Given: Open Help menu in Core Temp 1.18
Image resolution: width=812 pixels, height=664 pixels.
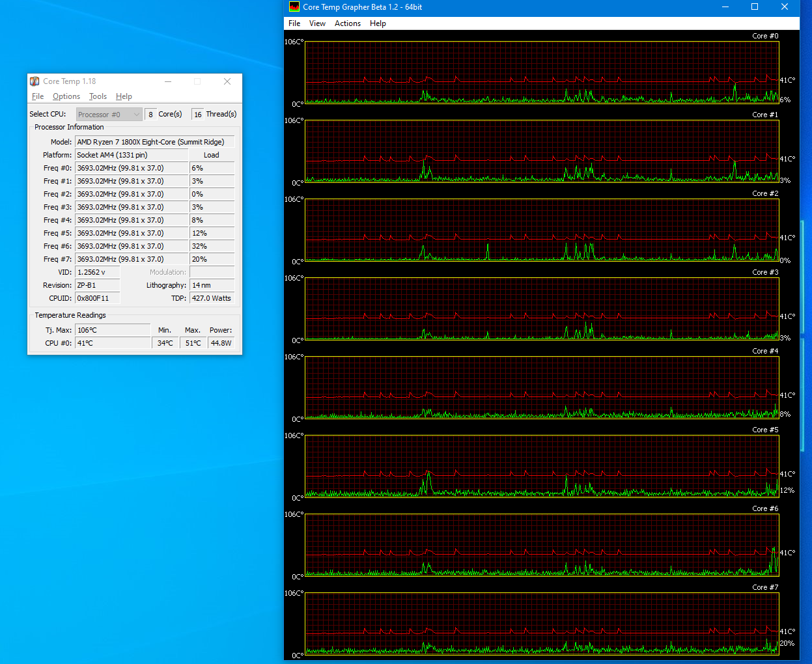Looking at the screenshot, I should tap(124, 96).
